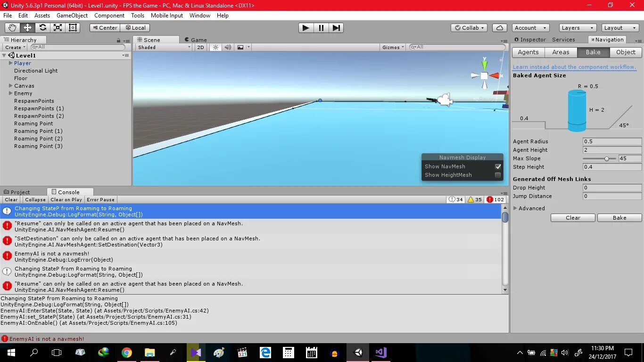This screenshot has height=362, width=644.
Task: Open Calculator from the taskbar
Action: click(x=289, y=352)
